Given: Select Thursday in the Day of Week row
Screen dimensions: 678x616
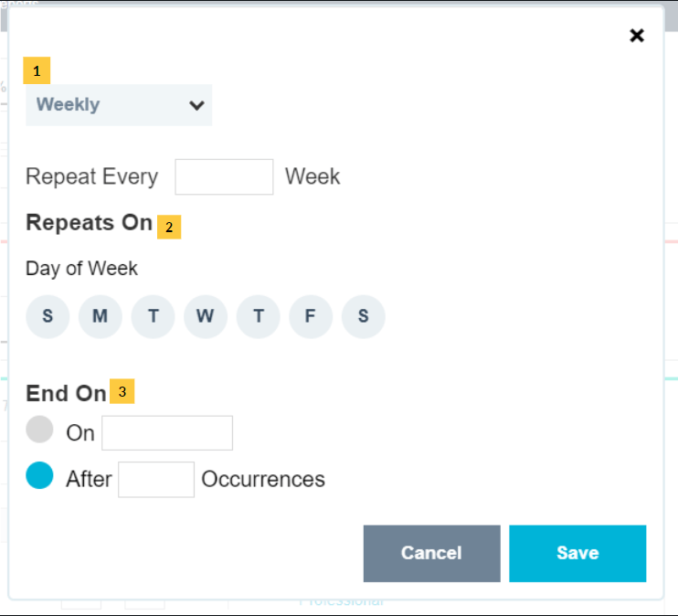Looking at the screenshot, I should pos(259,317).
